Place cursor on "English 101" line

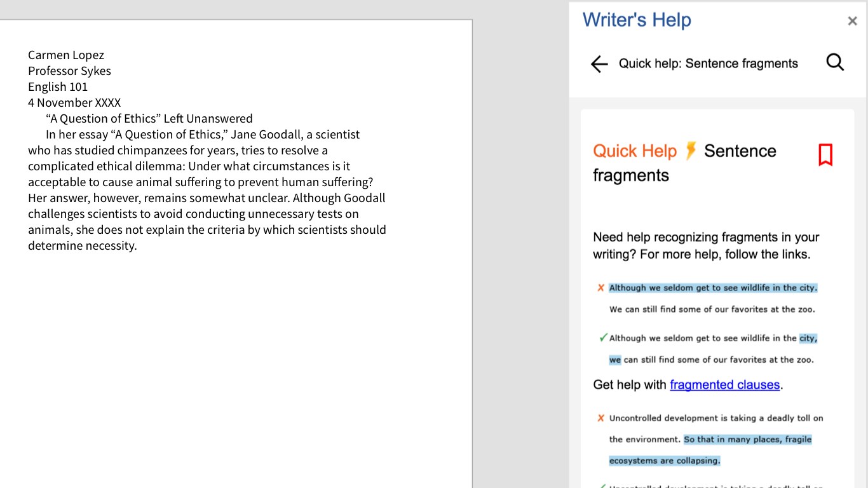tap(58, 86)
